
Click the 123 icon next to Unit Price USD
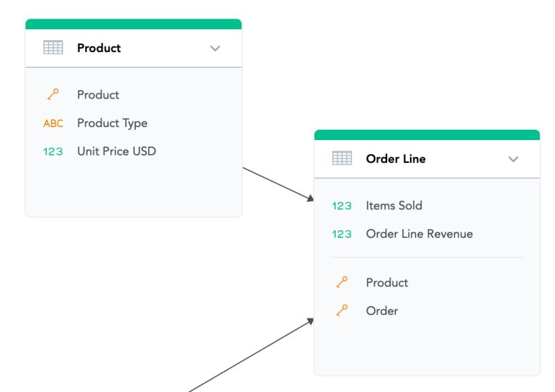coord(53,151)
